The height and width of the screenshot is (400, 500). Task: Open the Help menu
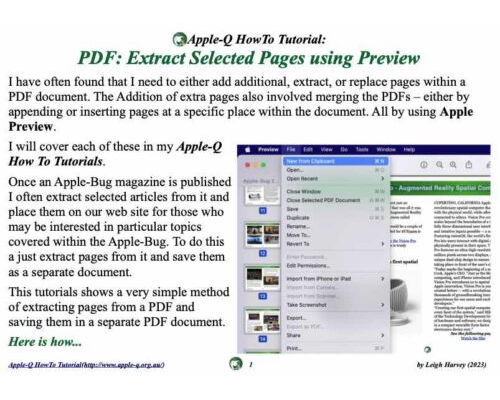pos(409,149)
